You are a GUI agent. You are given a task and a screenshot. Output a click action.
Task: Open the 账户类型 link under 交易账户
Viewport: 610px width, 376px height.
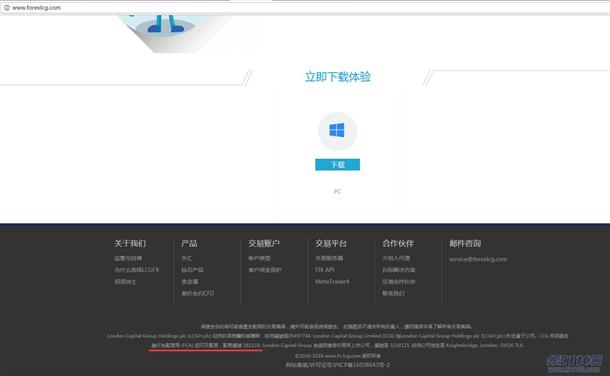259,258
